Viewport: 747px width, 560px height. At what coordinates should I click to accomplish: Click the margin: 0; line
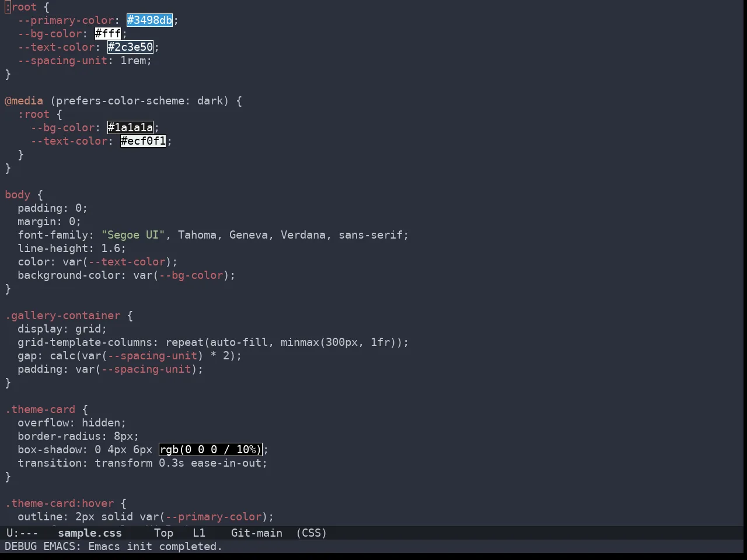(50, 222)
